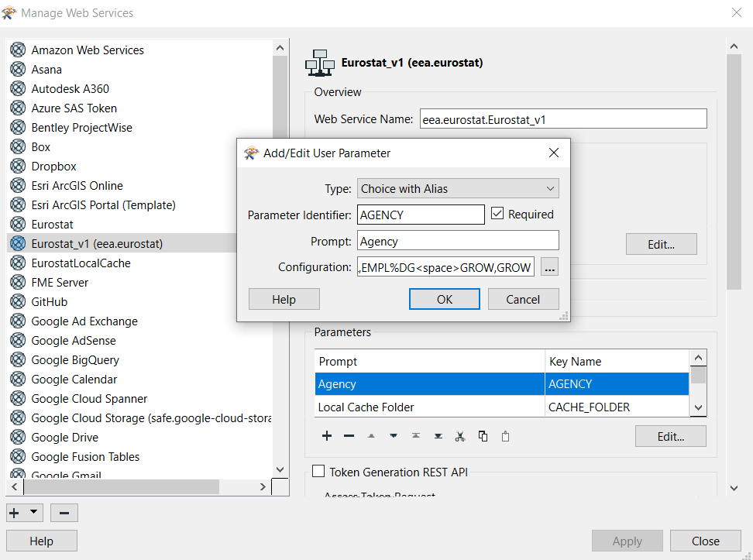753x560 pixels.
Task: Click OK in the Add/Edit User Parameter dialog
Action: (445, 299)
